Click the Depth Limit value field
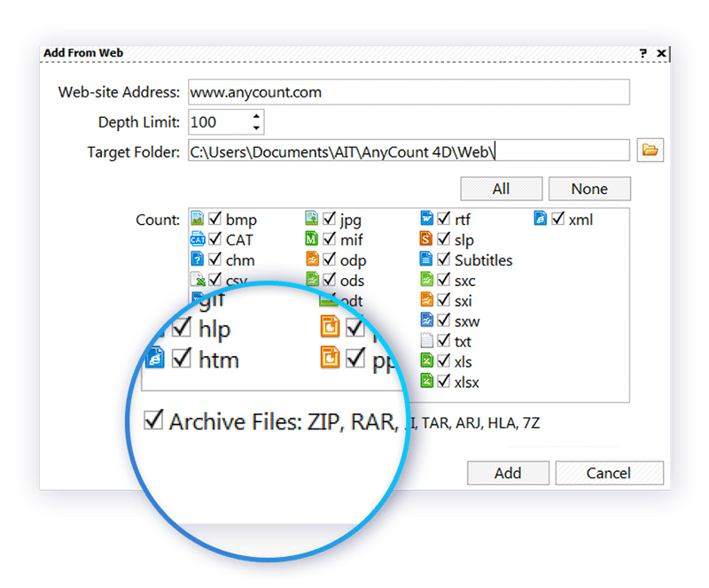Screen dimensions: 709x588 219,122
